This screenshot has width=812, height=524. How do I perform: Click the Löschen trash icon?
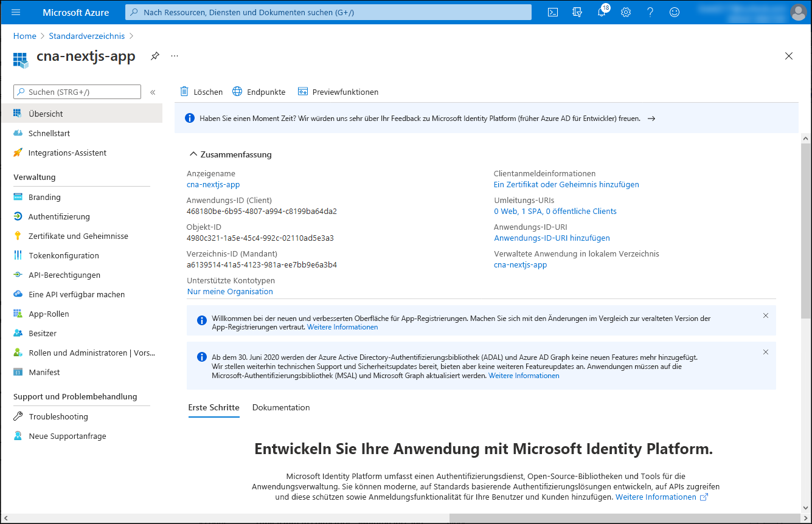(x=184, y=92)
